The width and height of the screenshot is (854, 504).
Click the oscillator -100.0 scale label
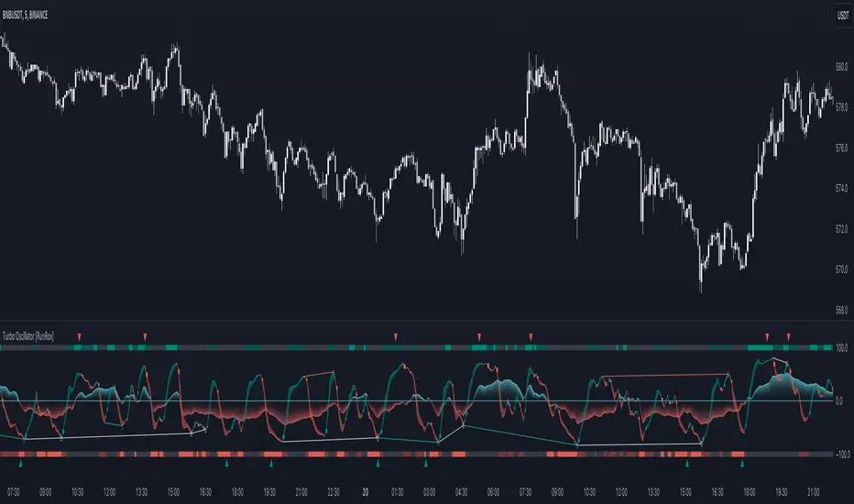[843, 454]
